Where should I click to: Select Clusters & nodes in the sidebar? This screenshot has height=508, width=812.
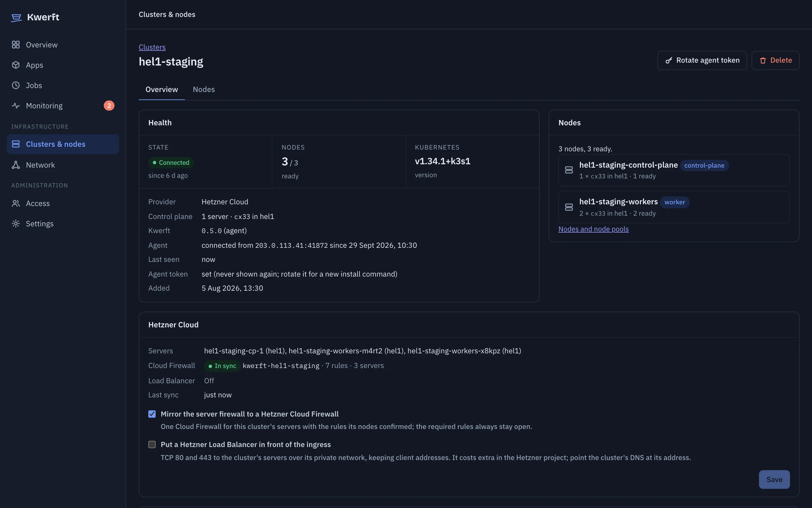63,144
